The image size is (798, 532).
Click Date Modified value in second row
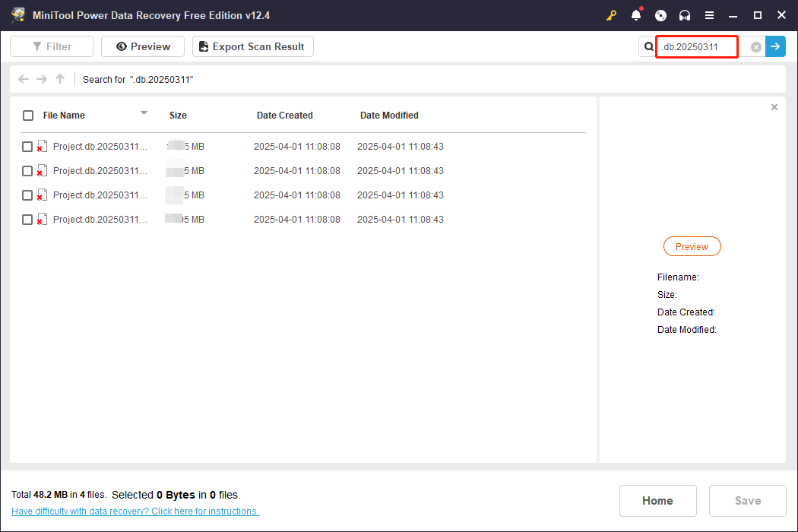tap(401, 171)
